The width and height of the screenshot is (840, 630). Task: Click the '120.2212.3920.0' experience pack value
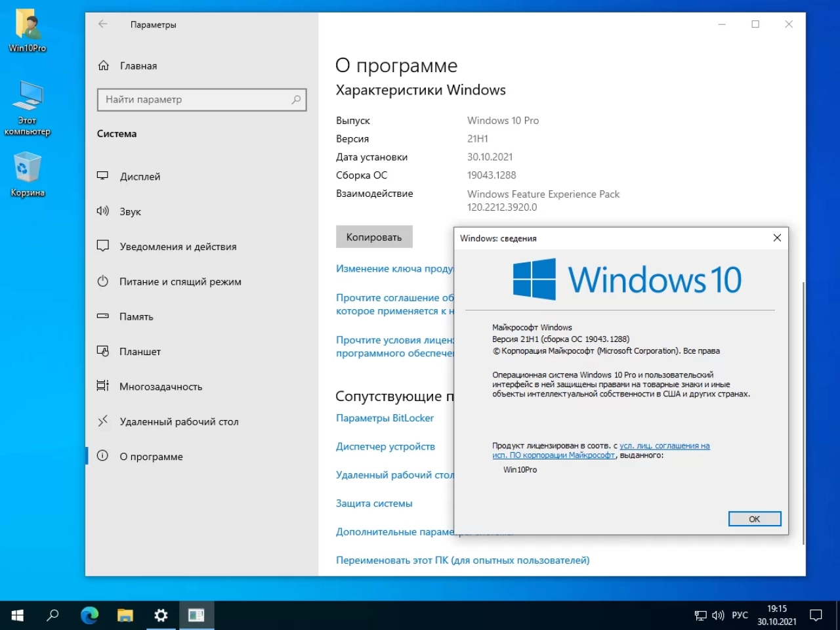point(502,207)
